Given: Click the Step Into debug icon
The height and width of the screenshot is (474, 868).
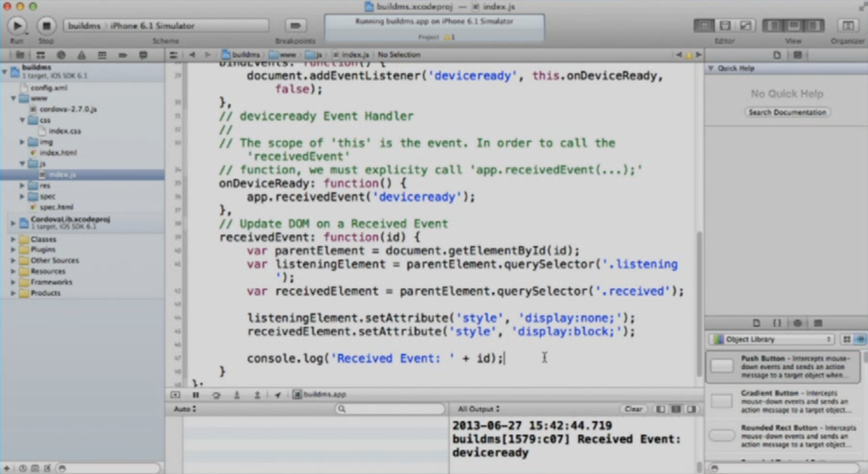Looking at the screenshot, I should [236, 395].
